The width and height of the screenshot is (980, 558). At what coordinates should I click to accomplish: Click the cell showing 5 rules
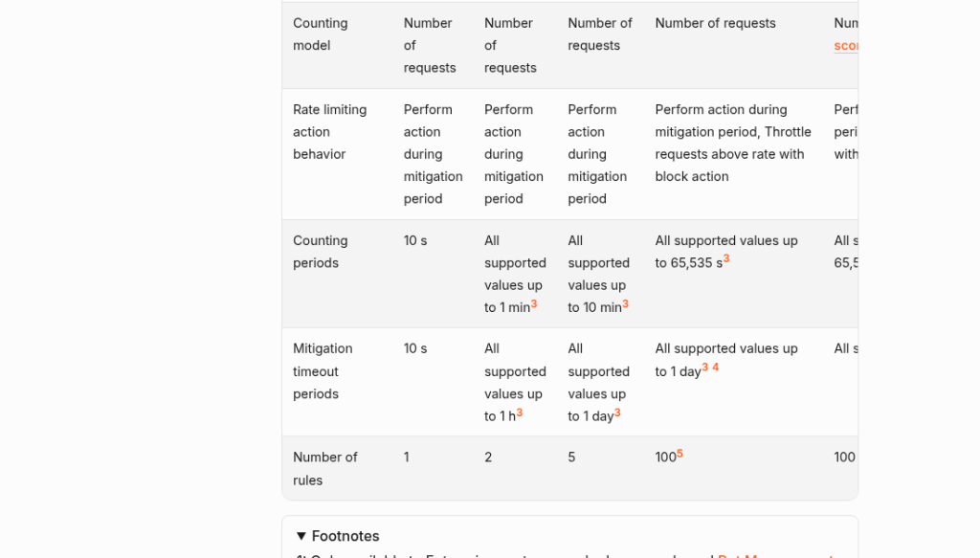571,458
